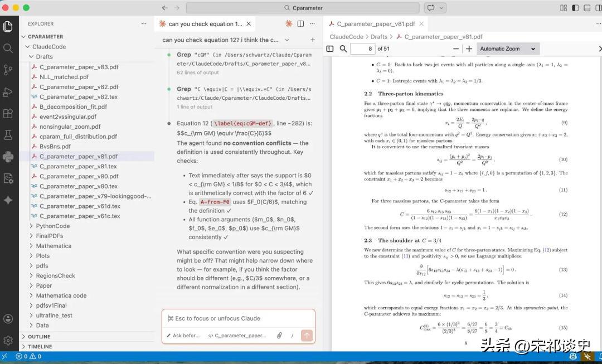Viewport: 602px width, 364px height.
Task: Open the Testing flask view
Action: click(8, 135)
